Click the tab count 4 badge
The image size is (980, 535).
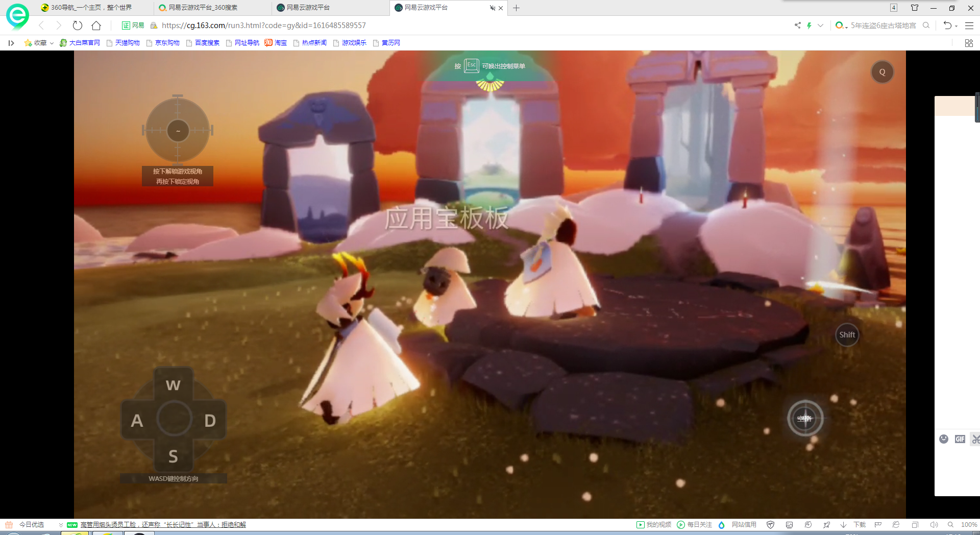point(894,8)
